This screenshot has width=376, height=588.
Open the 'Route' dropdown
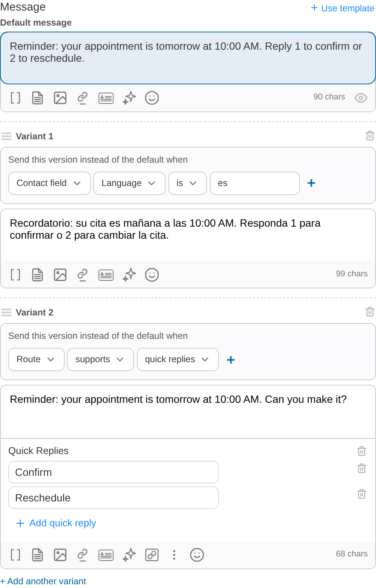point(36,360)
